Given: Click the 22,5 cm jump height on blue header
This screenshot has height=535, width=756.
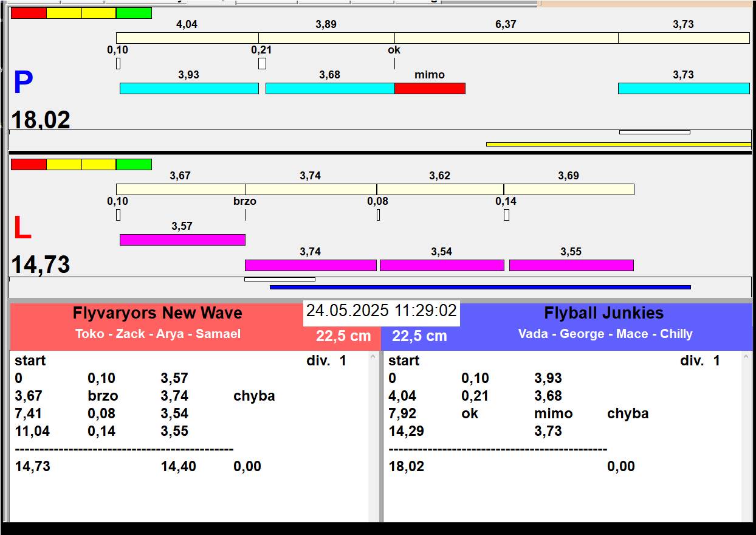Looking at the screenshot, I should [419, 336].
